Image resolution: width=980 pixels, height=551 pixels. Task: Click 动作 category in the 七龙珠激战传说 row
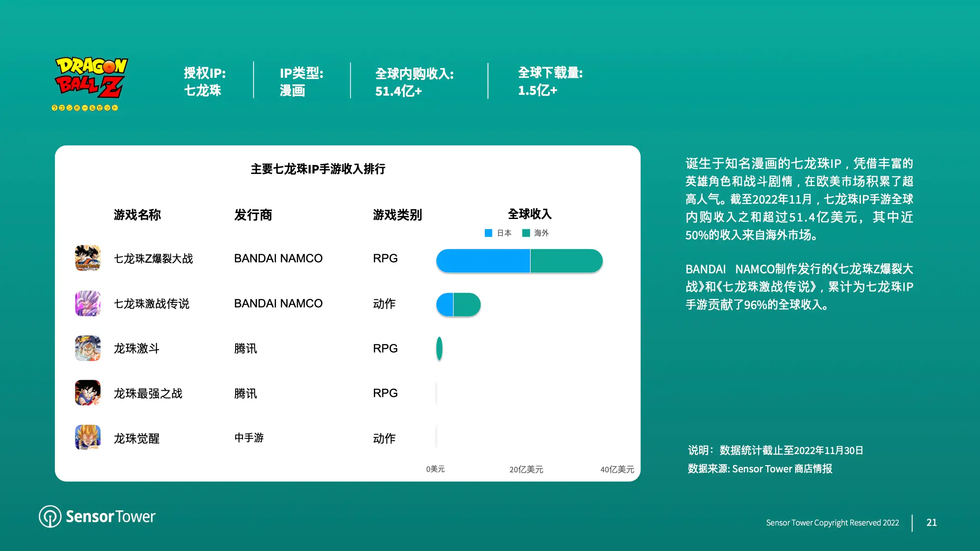coord(385,304)
